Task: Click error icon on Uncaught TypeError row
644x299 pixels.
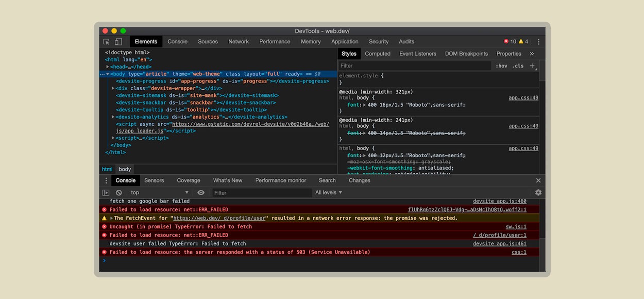Action: click(x=104, y=227)
